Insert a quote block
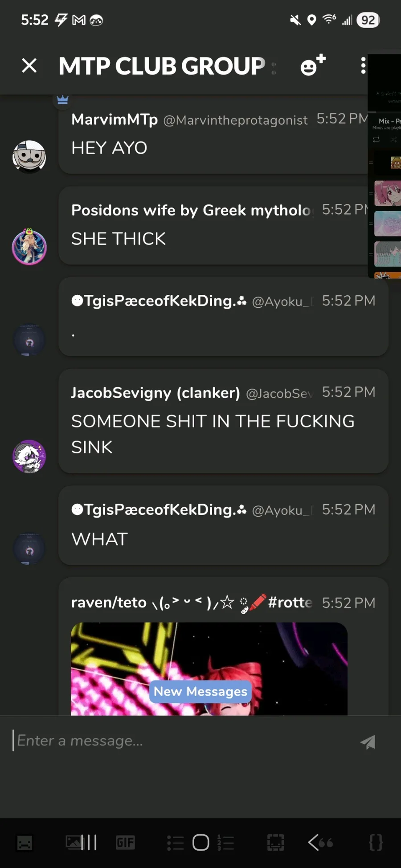This screenshot has width=401, height=868. click(326, 842)
